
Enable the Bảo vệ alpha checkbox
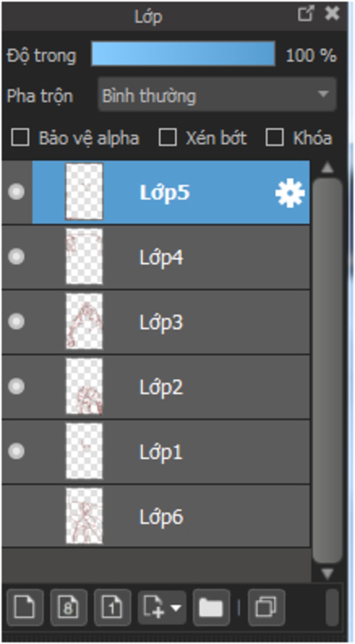(x=20, y=137)
